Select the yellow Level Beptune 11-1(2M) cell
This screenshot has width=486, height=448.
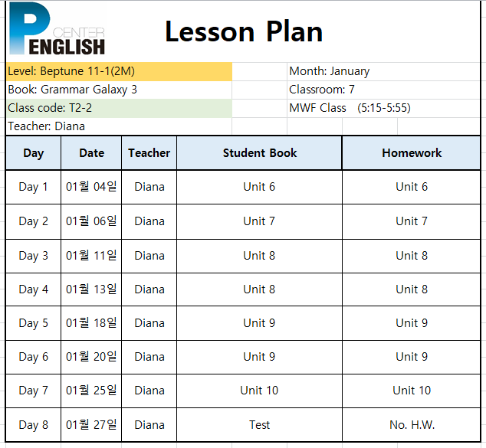tap(119, 71)
